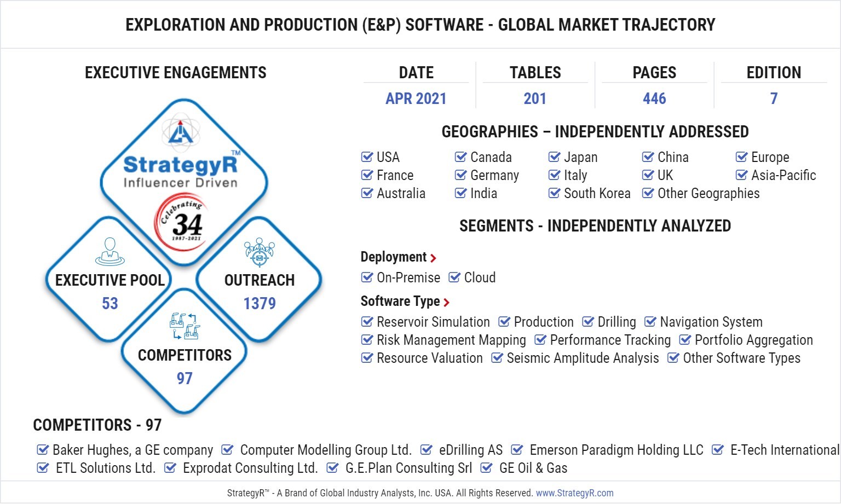Open the www.StrategyR.com link
Screen dimensions: 841x504
[574, 493]
